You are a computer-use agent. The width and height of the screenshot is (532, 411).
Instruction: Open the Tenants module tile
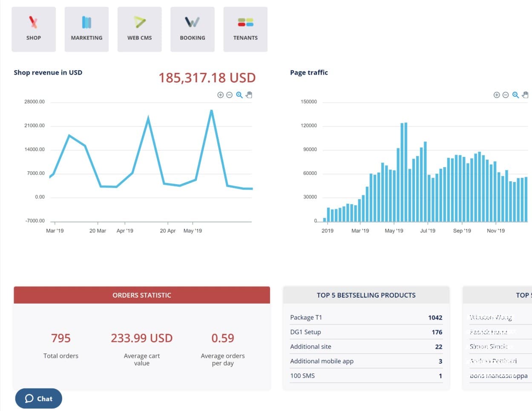[245, 29]
